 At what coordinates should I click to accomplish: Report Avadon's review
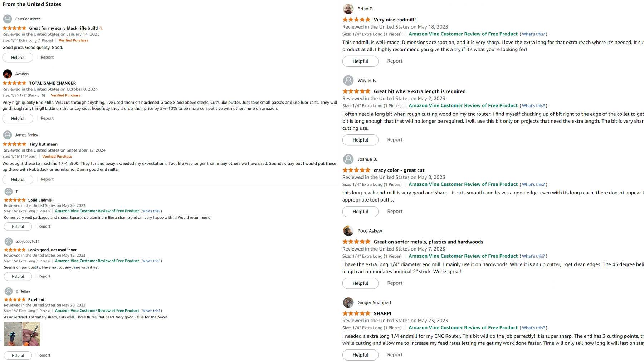(x=47, y=118)
